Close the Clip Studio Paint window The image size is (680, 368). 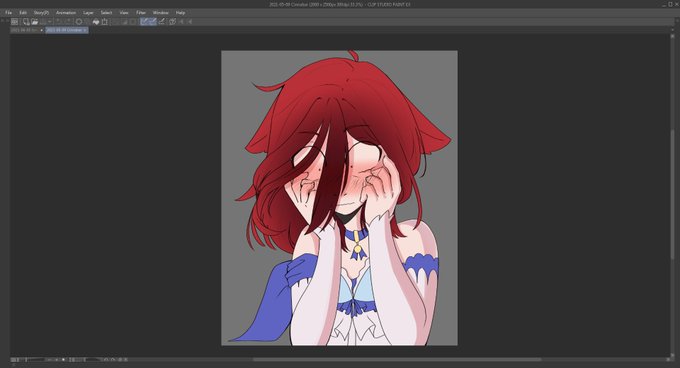click(x=677, y=4)
